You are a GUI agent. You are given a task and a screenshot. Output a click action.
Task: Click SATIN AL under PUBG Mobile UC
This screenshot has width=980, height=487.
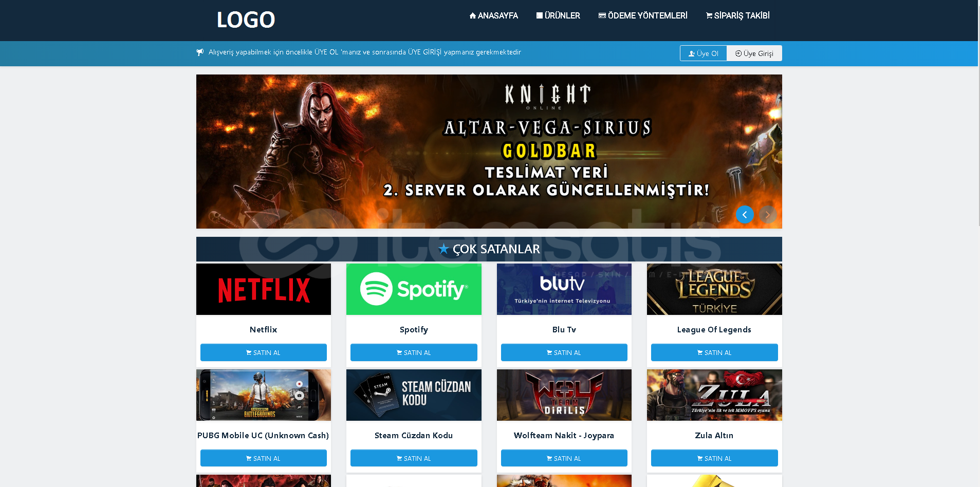tap(264, 458)
